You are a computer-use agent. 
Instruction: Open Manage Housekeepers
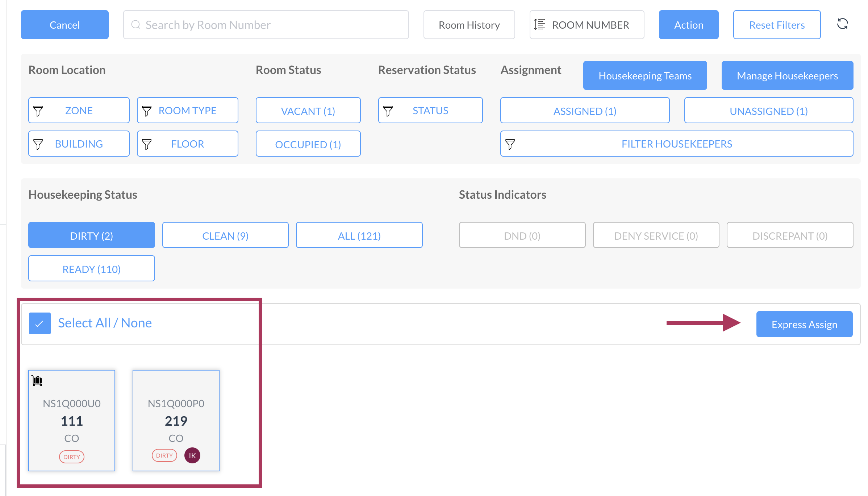(787, 75)
